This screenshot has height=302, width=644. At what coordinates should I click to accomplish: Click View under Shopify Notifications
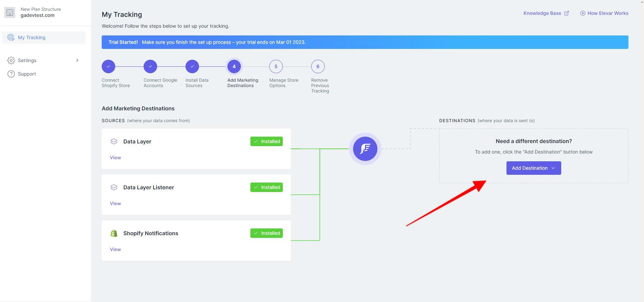[x=115, y=249]
